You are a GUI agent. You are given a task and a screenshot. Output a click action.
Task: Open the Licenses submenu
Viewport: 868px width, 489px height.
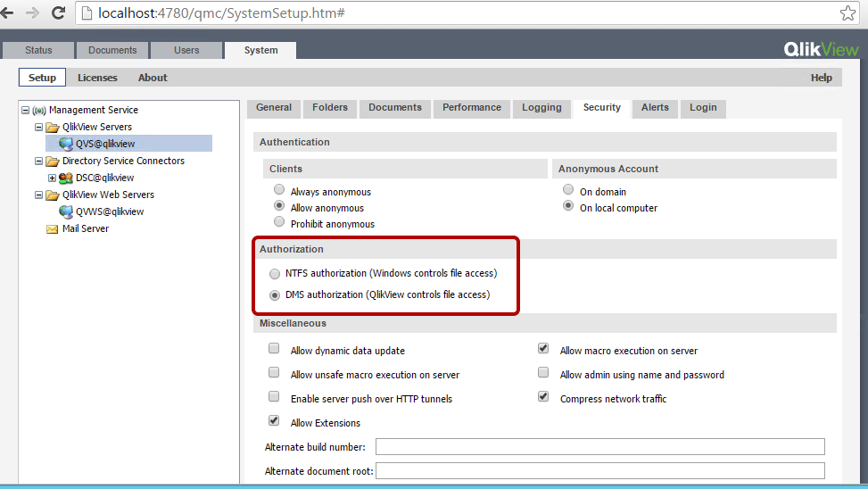point(97,79)
